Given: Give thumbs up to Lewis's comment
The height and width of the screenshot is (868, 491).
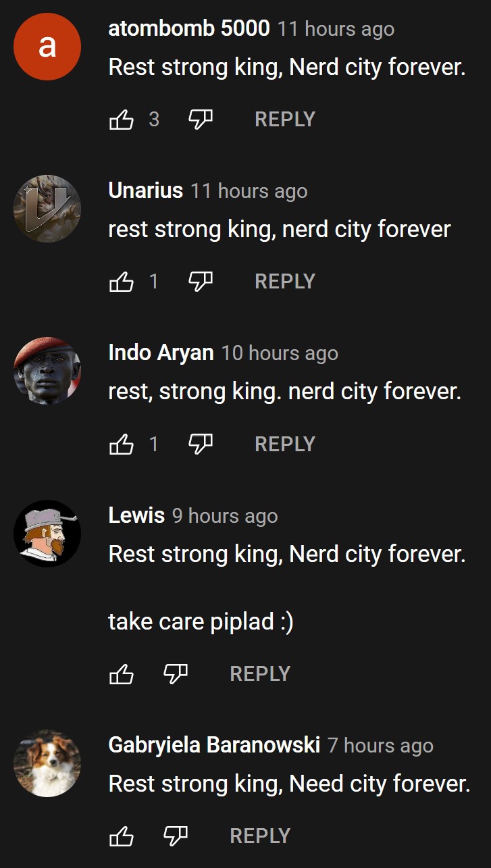Looking at the screenshot, I should pyautogui.click(x=122, y=673).
